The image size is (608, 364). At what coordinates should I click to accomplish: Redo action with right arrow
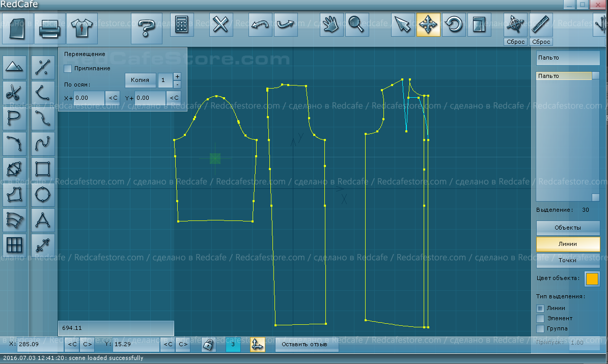tap(286, 25)
